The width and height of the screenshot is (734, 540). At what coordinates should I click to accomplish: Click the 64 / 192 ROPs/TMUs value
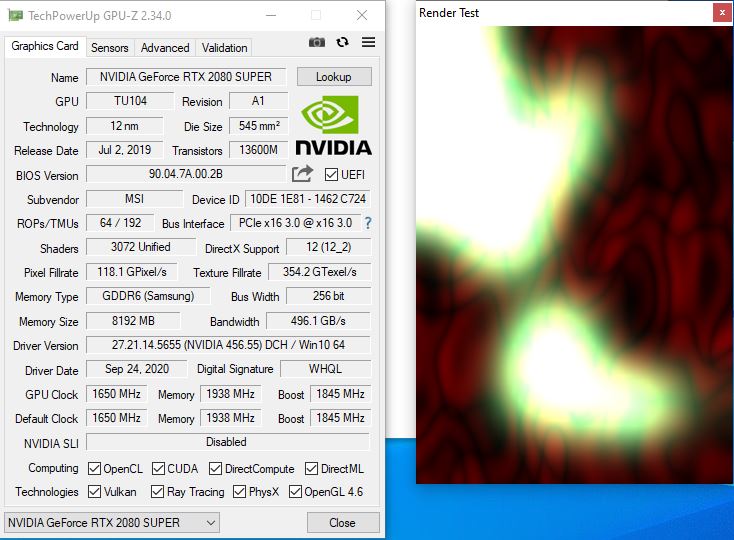(120, 223)
